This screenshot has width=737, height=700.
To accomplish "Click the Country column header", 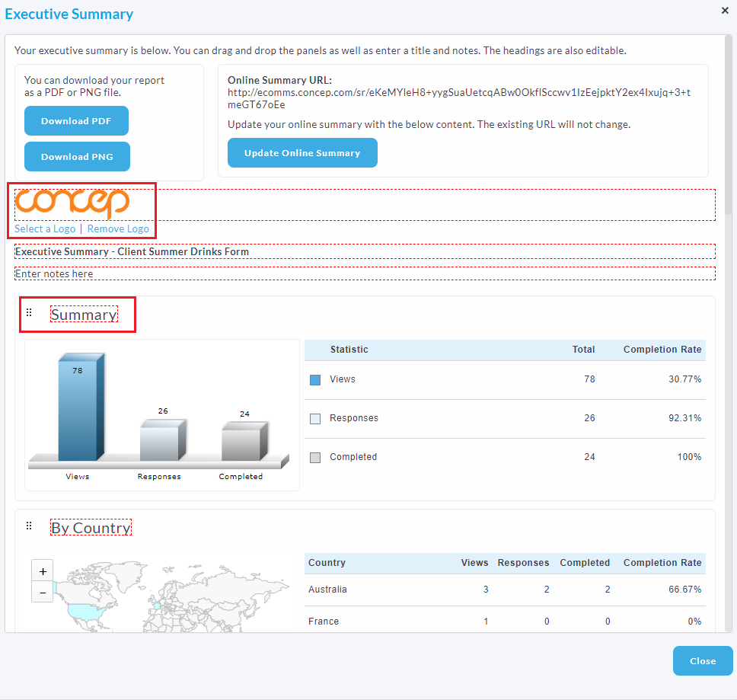I will tap(327, 563).
